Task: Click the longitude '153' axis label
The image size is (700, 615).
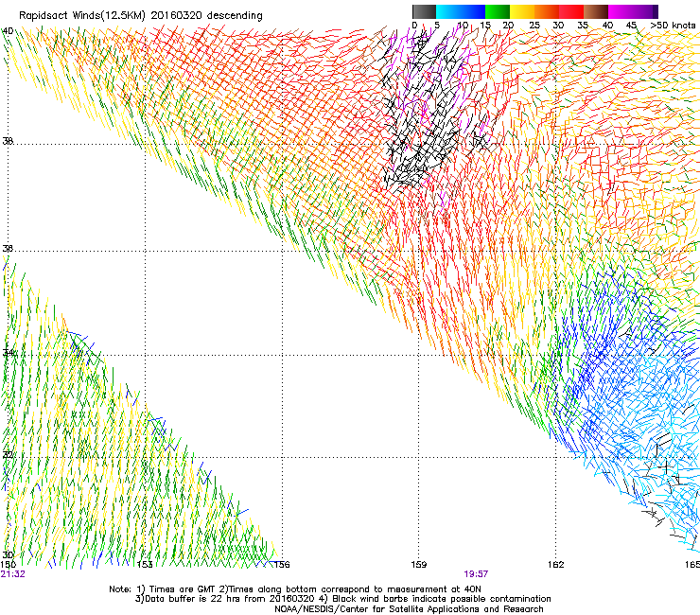Action: (145, 565)
